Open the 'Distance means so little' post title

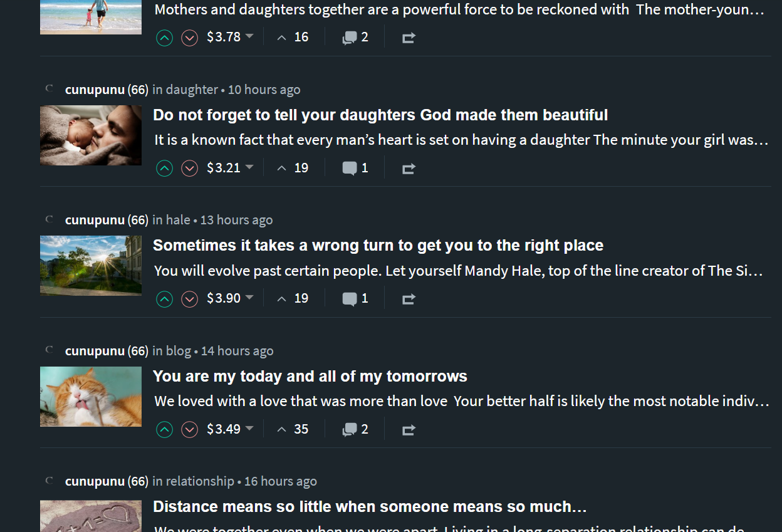pyautogui.click(x=370, y=506)
